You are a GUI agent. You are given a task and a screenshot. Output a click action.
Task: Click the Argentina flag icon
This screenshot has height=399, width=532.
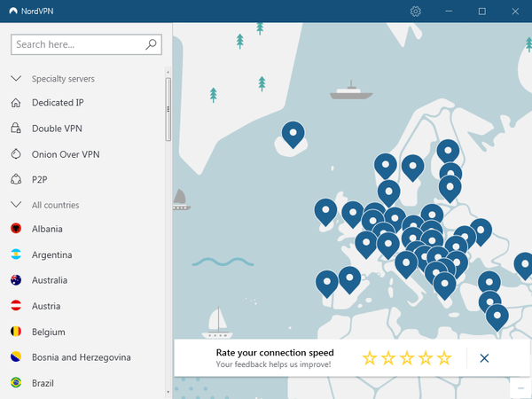click(x=16, y=254)
